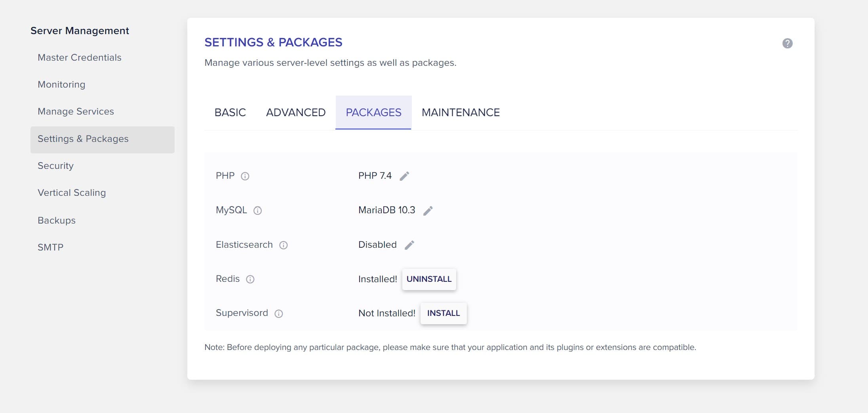Click the Supervisord info tooltip icon
Viewport: 868px width, 413px height.
point(279,314)
